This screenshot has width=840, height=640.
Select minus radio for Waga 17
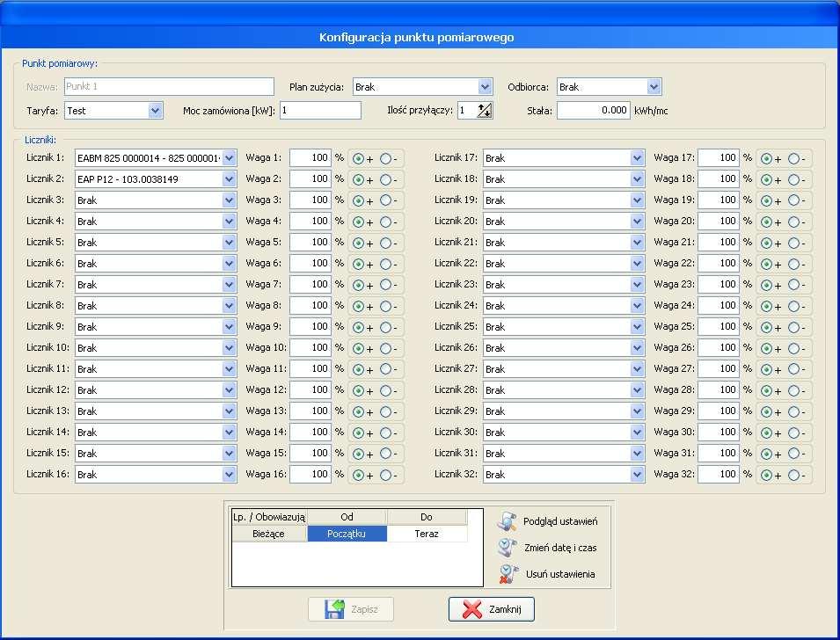(x=794, y=158)
